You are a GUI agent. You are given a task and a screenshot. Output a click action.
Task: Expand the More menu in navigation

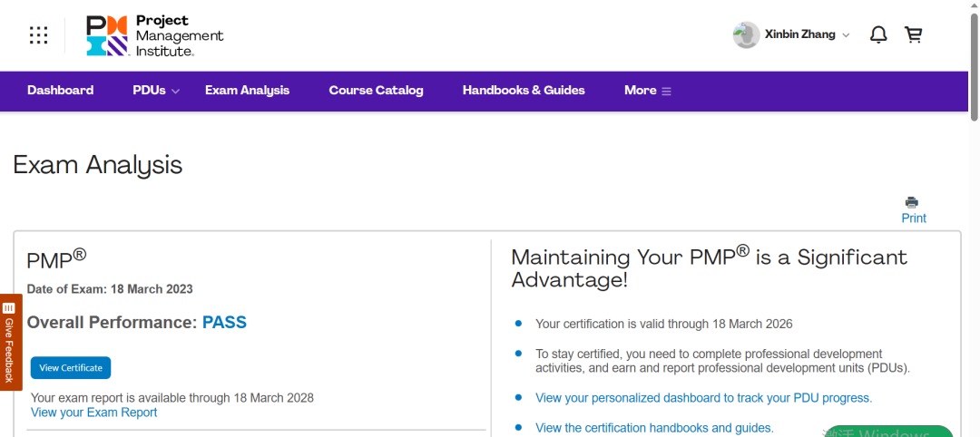[x=648, y=91]
